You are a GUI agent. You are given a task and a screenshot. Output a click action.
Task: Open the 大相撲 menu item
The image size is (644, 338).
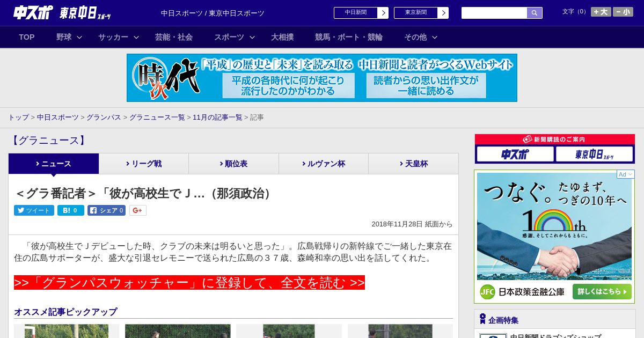(282, 37)
